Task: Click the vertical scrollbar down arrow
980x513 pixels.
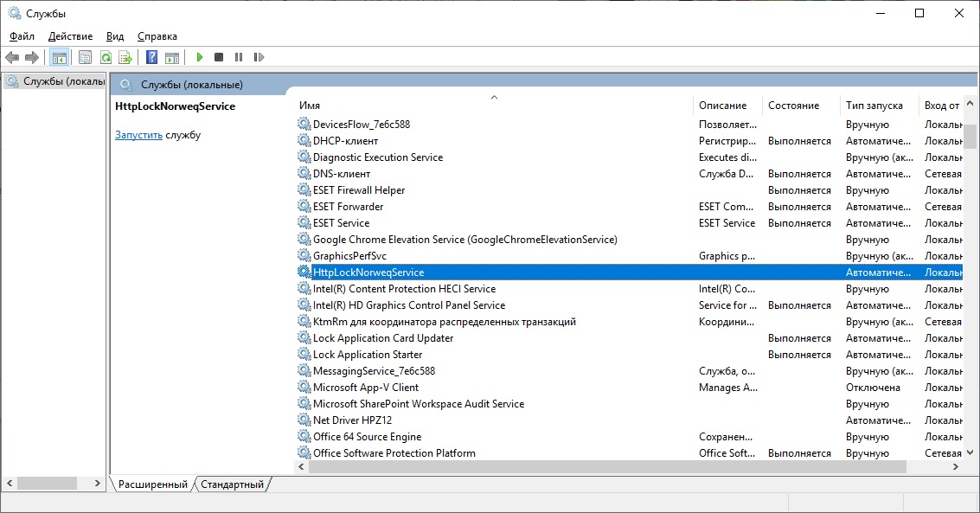Action: 970,452
